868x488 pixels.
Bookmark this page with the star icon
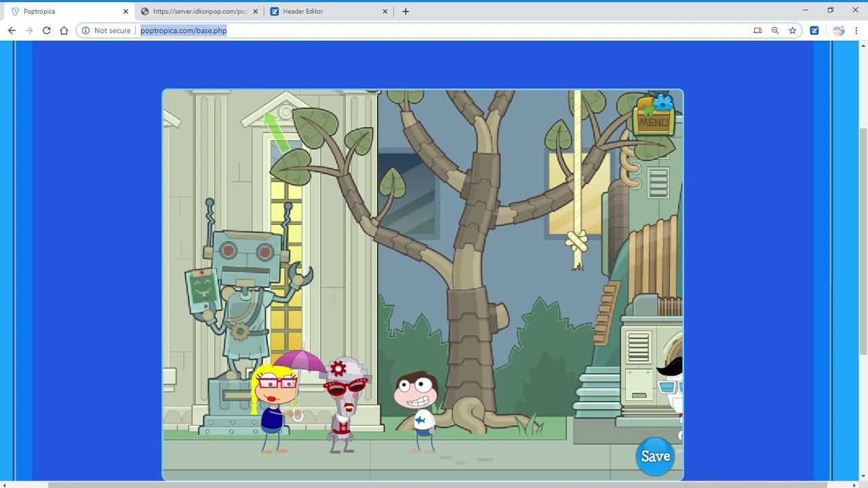792,30
